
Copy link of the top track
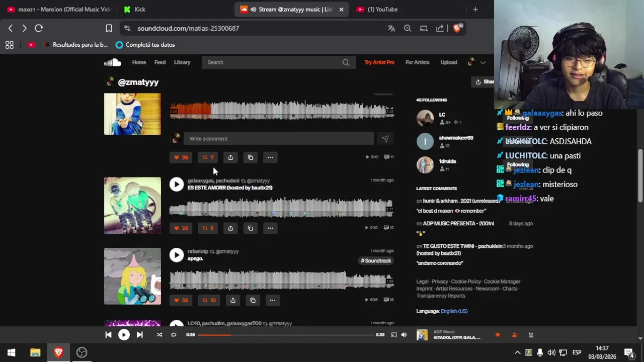click(251, 157)
